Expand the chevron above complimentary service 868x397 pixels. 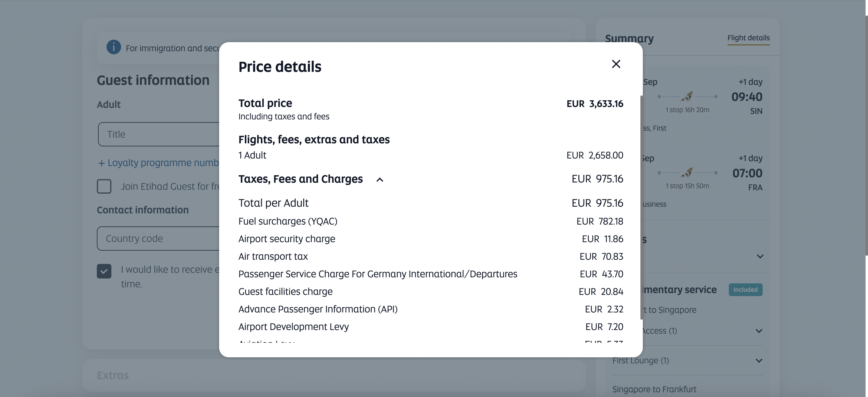pyautogui.click(x=760, y=256)
